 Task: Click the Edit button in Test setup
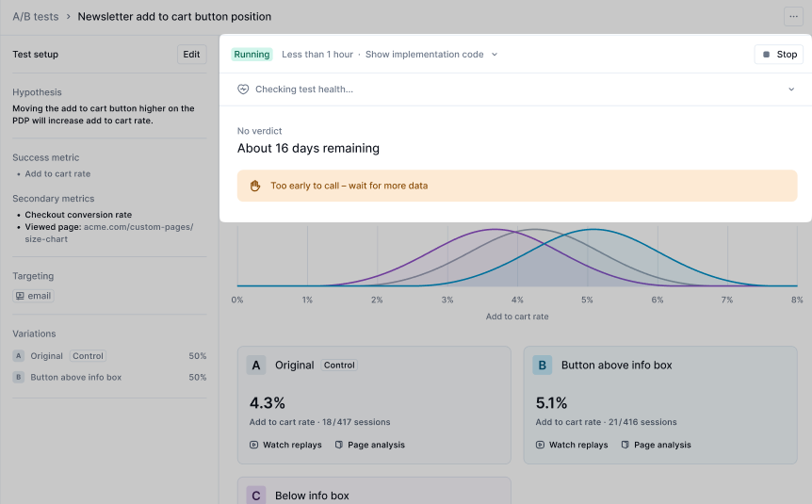[191, 55]
